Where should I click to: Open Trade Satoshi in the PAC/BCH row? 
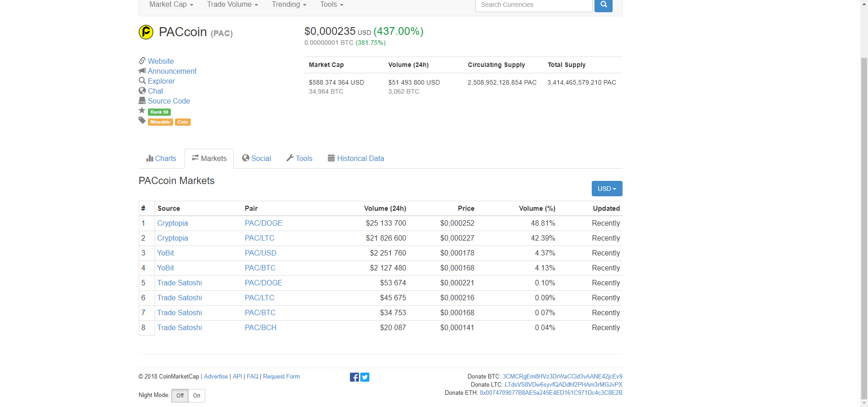(x=179, y=328)
